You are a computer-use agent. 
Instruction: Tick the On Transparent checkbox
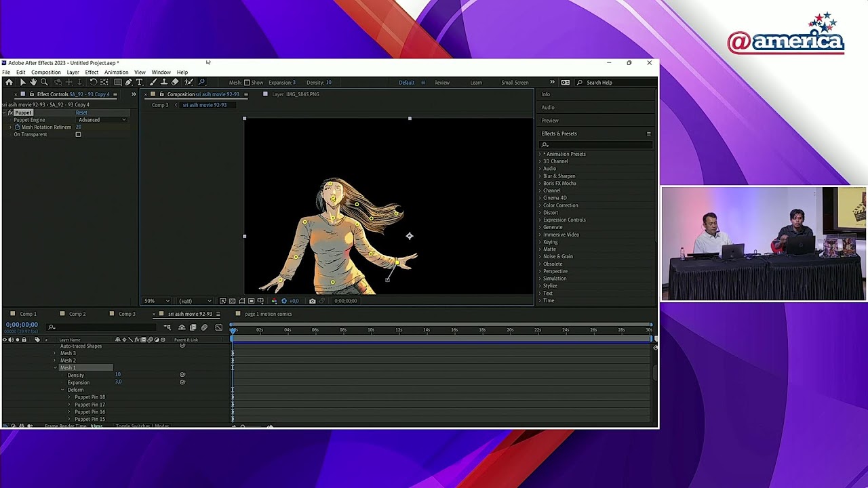tap(78, 134)
